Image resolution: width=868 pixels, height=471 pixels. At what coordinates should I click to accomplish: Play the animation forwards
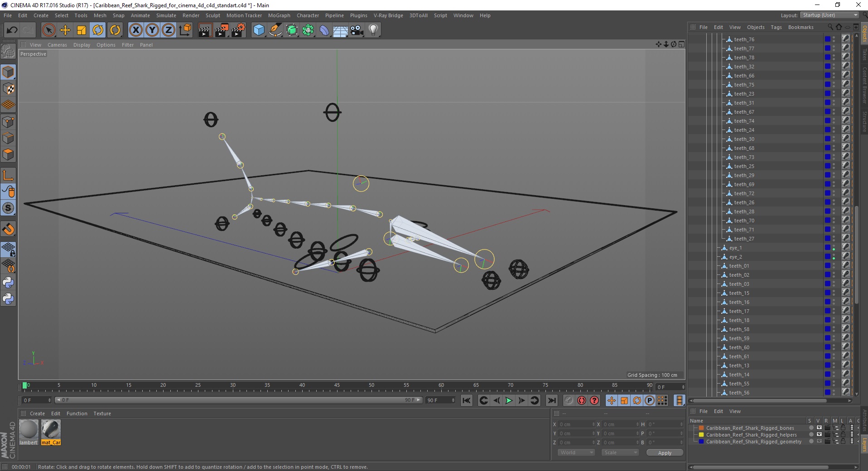(x=509, y=400)
